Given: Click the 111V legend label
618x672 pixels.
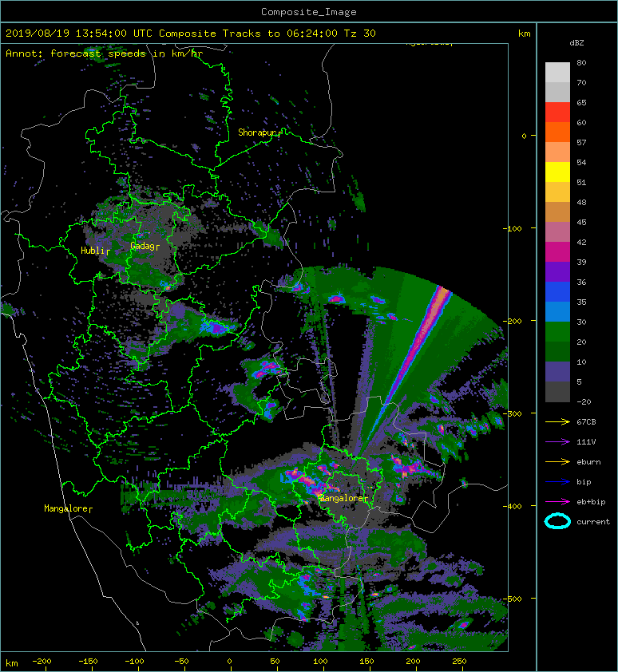Looking at the screenshot, I should tap(586, 442).
